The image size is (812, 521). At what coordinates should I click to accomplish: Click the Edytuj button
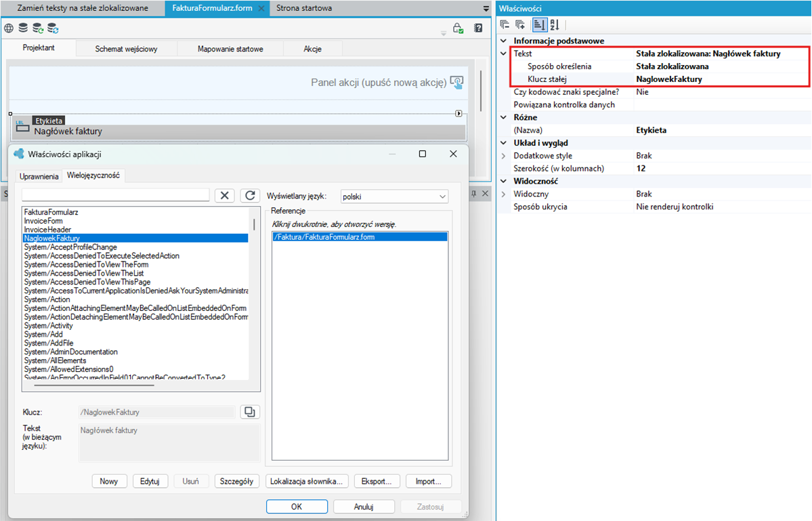150,481
